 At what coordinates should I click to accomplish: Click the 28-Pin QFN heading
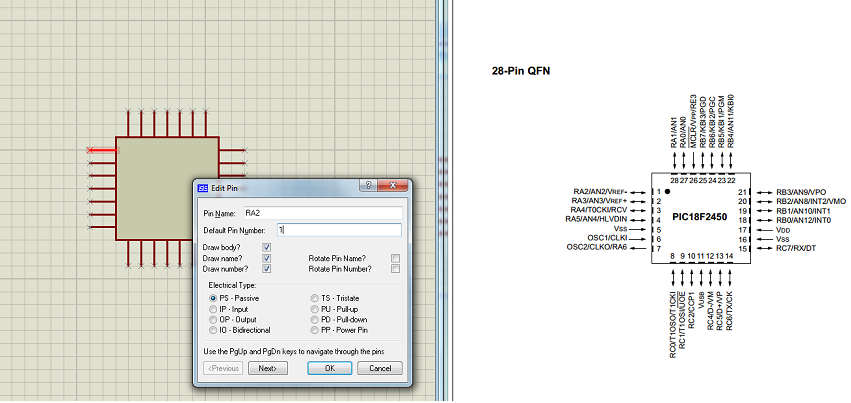click(x=521, y=71)
